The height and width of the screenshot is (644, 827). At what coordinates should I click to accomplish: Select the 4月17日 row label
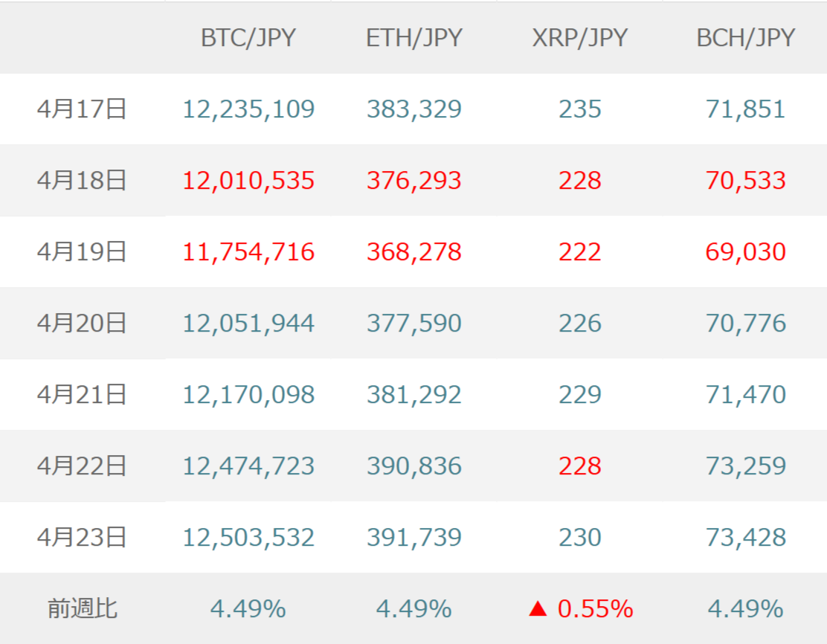[83, 109]
